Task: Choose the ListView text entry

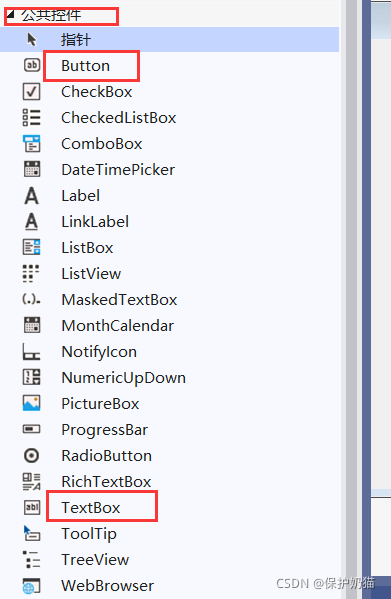Action: click(91, 274)
